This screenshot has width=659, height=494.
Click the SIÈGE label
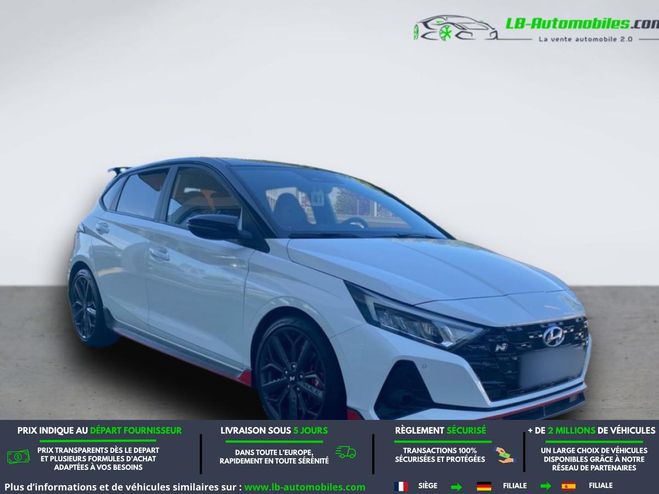click(x=428, y=486)
